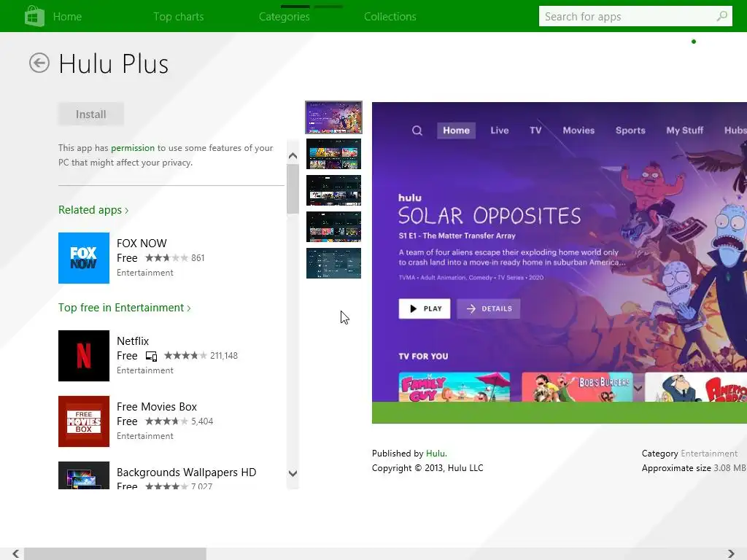Screen dimensions: 747x560
Task: Click the device icon next to Netflix Free
Action: (152, 356)
